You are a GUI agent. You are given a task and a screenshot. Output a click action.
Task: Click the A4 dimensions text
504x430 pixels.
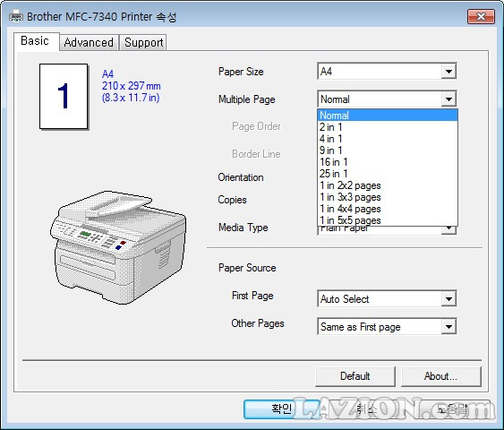tap(131, 86)
